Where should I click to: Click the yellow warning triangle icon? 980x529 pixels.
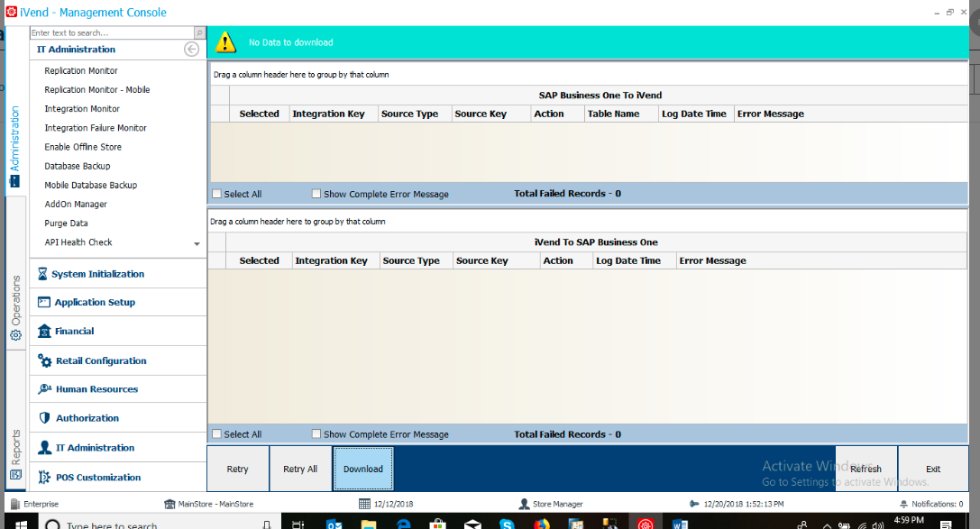point(225,42)
